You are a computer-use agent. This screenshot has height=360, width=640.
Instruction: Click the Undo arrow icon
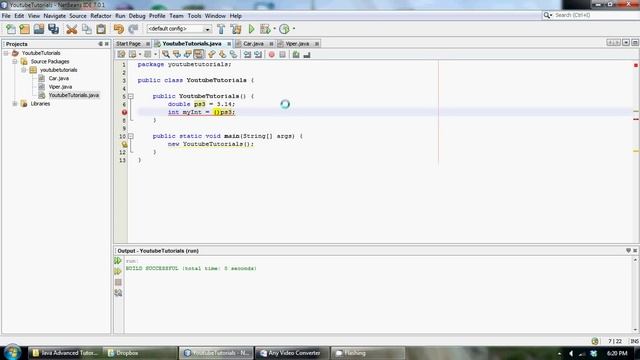point(119,29)
